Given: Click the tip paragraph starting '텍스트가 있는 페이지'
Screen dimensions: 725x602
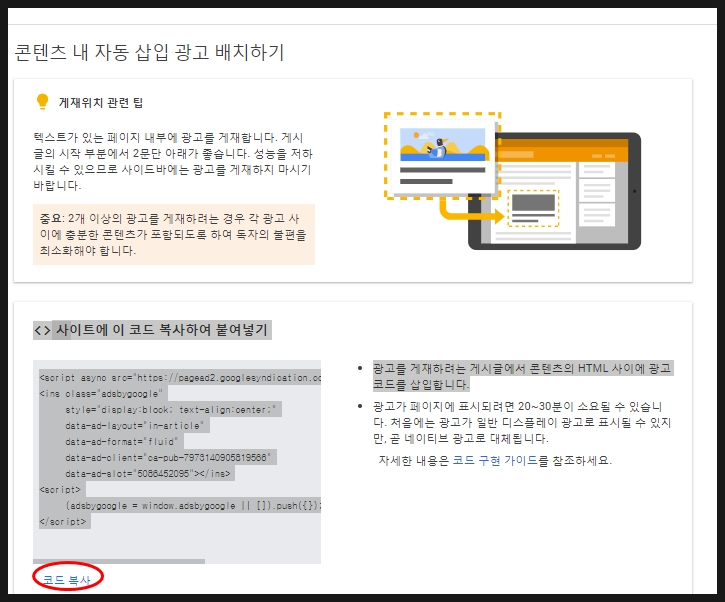Looking at the screenshot, I should (x=173, y=161).
